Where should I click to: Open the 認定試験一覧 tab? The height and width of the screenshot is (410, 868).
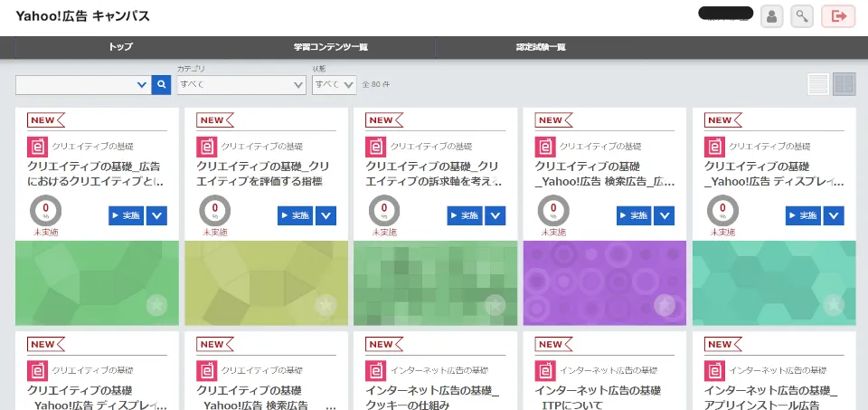coord(541,47)
